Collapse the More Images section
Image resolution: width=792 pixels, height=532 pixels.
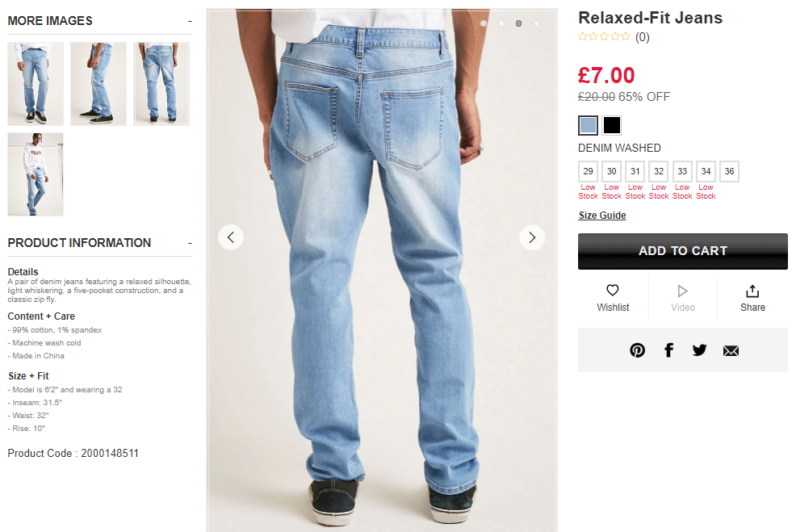pos(190,21)
